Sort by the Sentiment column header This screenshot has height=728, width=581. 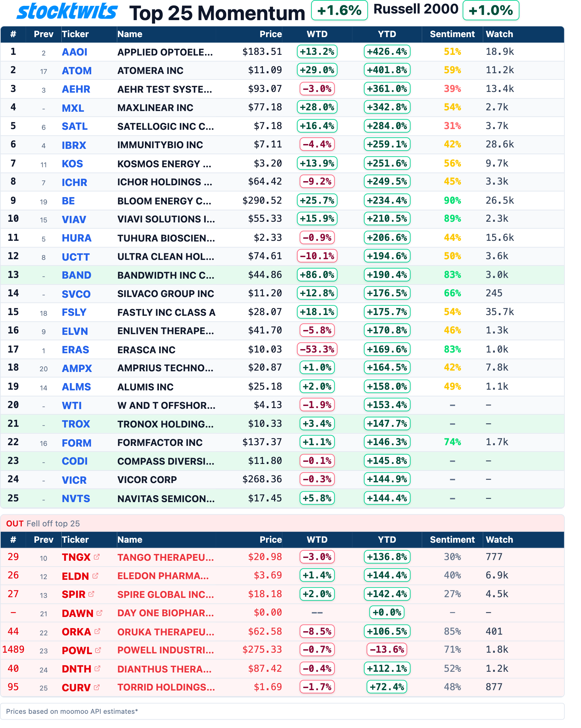tap(452, 34)
